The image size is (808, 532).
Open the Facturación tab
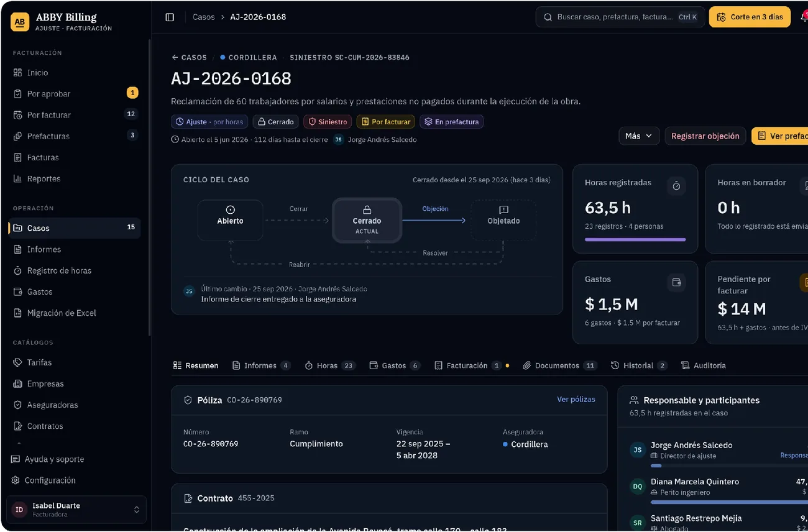(x=472, y=365)
